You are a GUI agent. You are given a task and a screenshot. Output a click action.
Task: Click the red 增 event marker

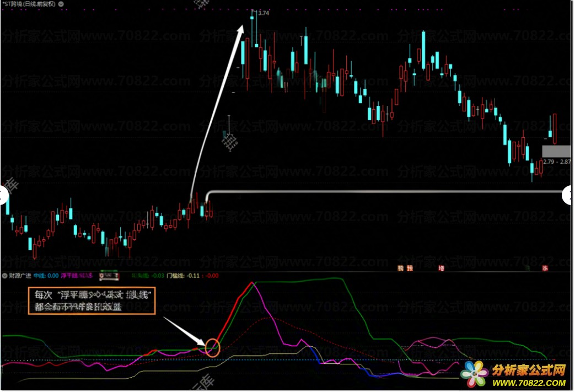pyautogui.click(x=441, y=269)
